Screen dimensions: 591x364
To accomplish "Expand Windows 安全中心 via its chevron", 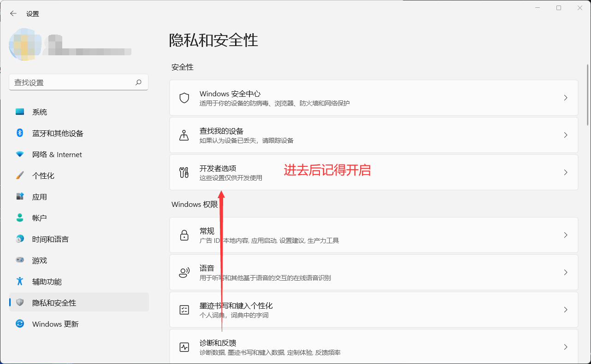I will (566, 98).
